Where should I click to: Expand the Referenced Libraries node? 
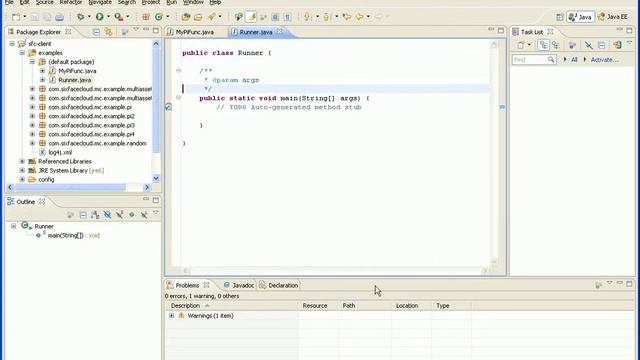click(22, 161)
